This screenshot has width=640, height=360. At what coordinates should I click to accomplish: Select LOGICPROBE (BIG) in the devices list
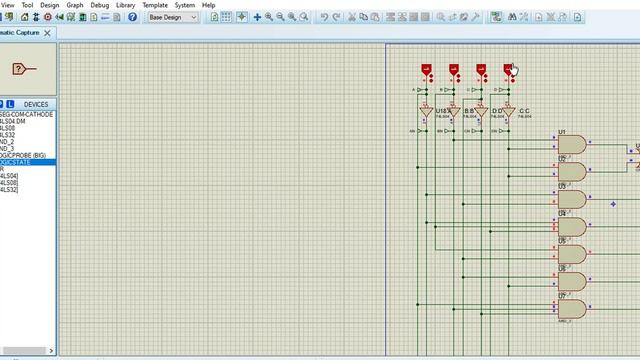point(23,156)
